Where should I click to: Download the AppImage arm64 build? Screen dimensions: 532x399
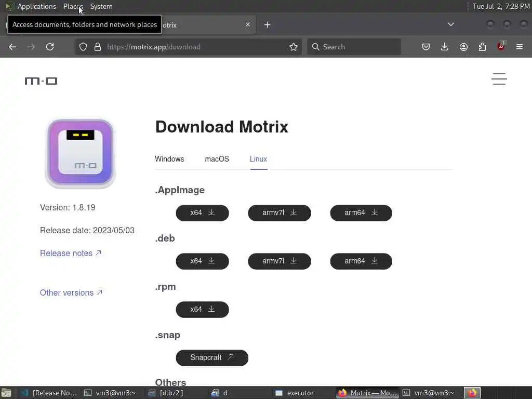[361, 212]
